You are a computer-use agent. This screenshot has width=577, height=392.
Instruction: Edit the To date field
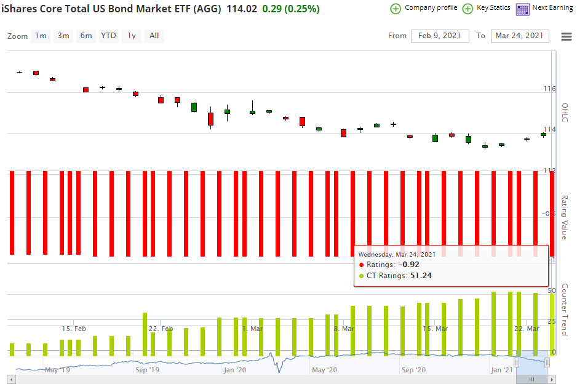tap(520, 36)
